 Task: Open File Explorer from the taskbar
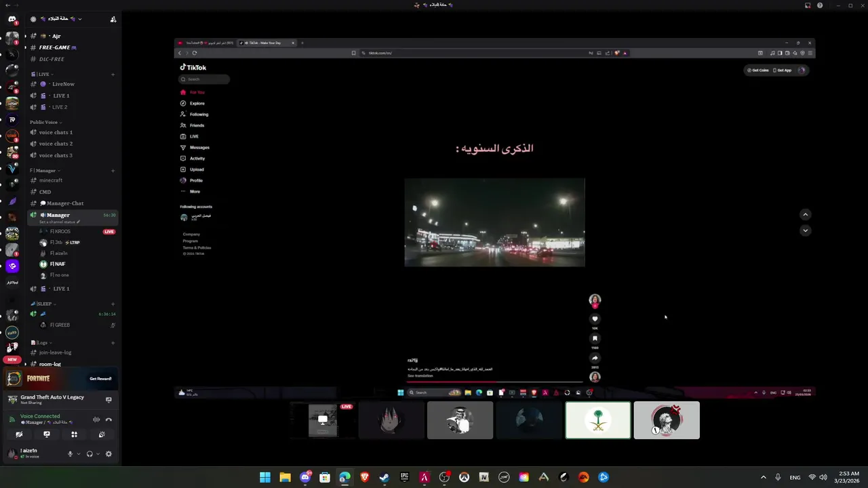pos(285,477)
